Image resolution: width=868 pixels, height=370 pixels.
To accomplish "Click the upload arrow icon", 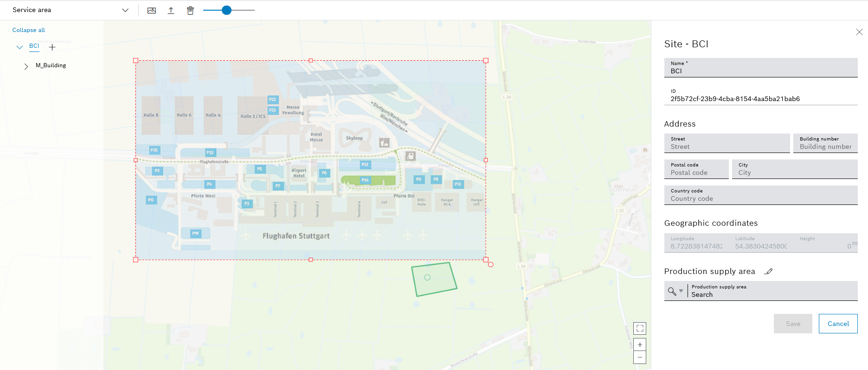I will (x=171, y=10).
